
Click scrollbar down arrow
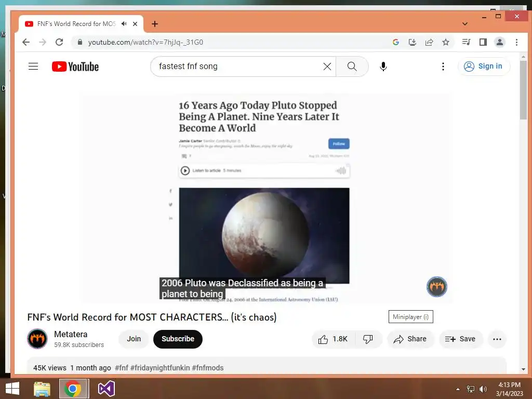(x=523, y=369)
